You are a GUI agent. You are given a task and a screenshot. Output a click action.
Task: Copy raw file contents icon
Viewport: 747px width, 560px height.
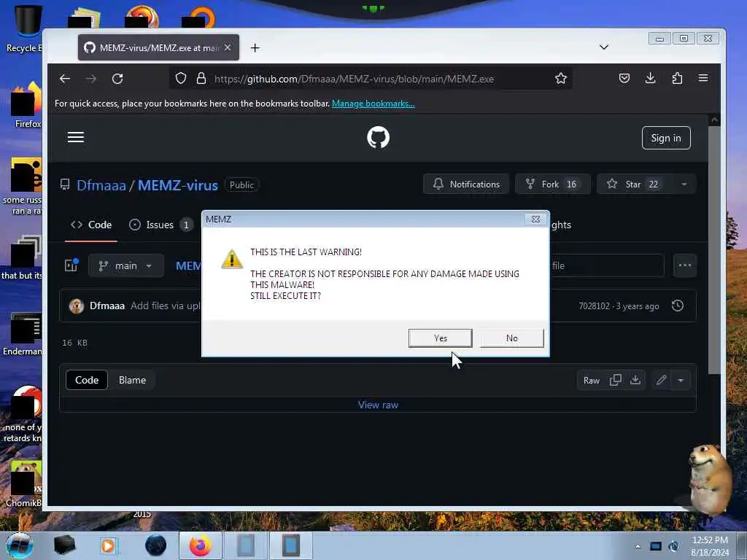coord(616,380)
